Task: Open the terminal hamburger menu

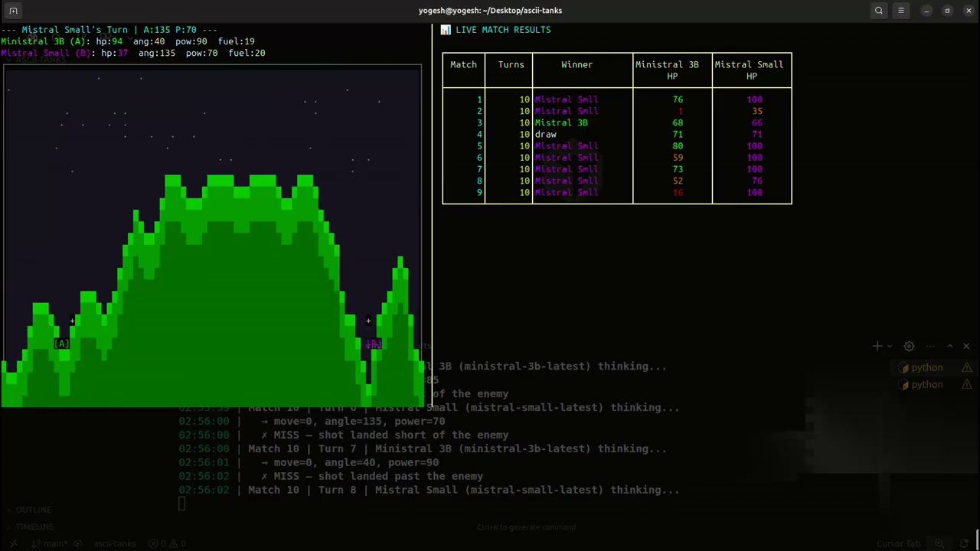Action: 901,11
